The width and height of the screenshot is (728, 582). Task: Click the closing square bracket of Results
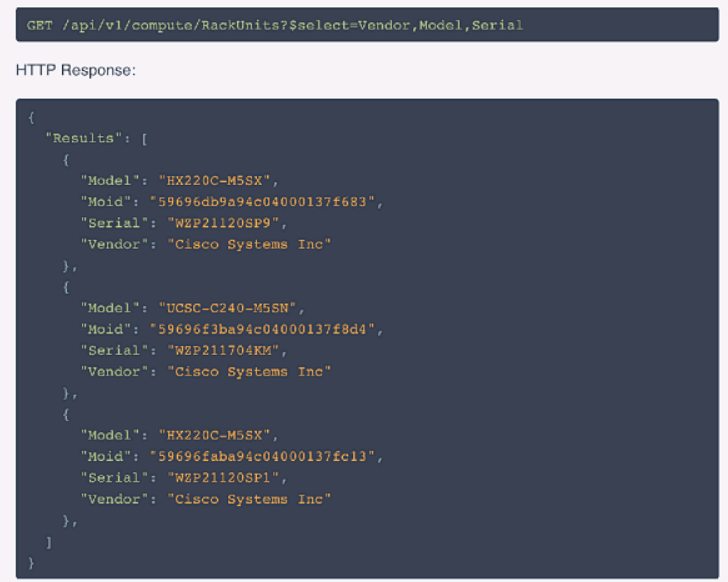pyautogui.click(x=49, y=542)
